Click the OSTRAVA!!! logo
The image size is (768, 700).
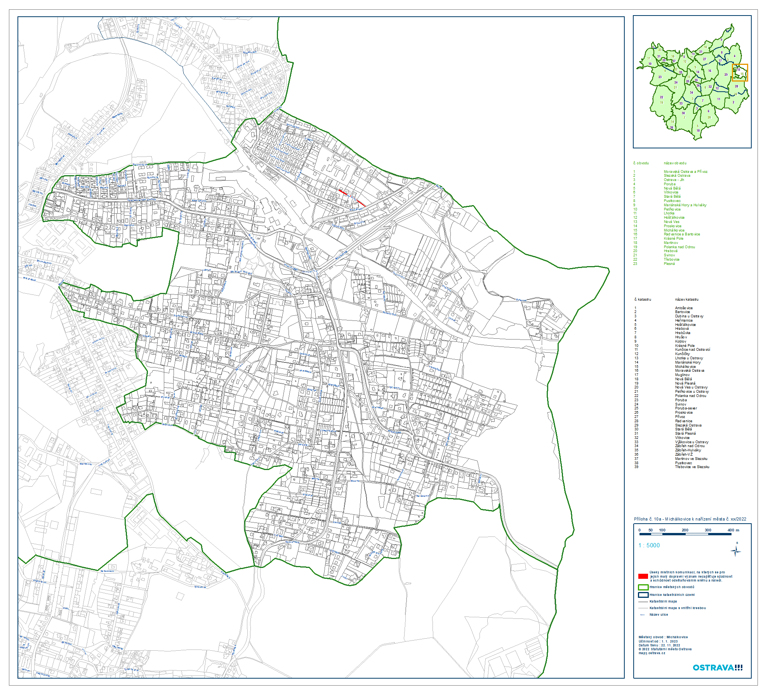coord(718,667)
